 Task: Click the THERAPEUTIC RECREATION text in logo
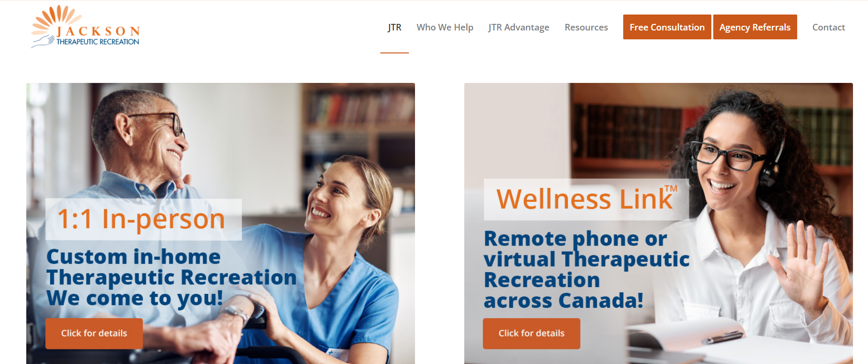98,42
